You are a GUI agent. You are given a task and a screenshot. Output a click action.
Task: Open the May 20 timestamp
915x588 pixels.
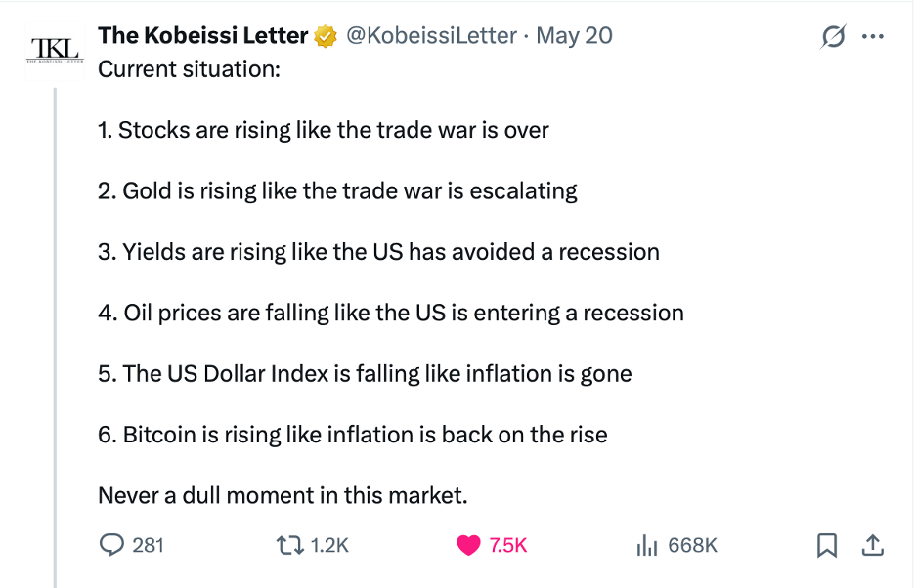point(575,36)
